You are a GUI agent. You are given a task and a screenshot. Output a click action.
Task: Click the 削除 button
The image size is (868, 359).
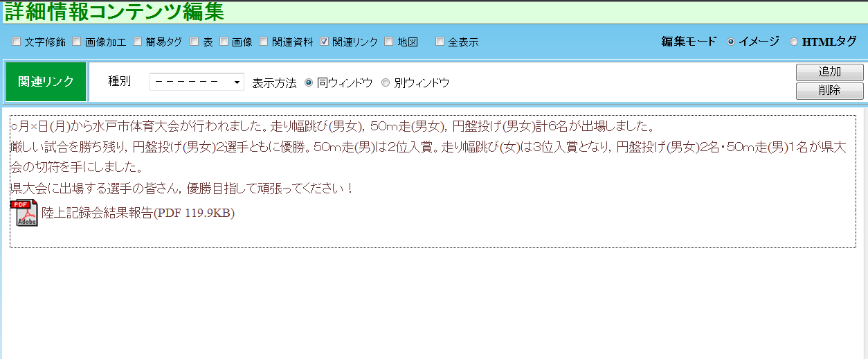click(x=829, y=91)
